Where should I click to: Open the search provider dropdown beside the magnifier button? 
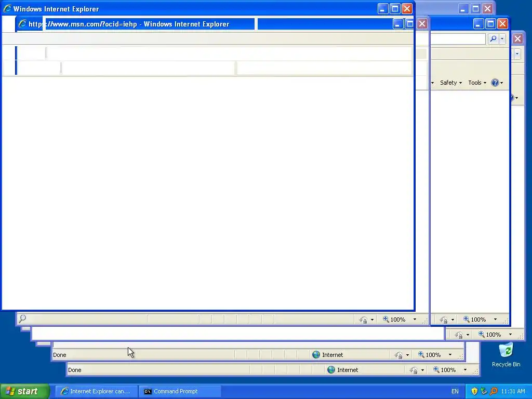502,38
